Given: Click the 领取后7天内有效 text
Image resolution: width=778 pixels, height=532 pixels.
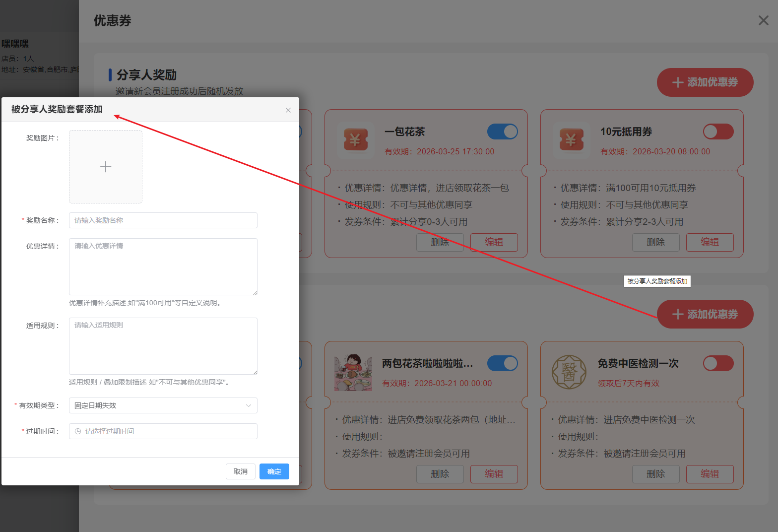Looking at the screenshot, I should pos(629,383).
